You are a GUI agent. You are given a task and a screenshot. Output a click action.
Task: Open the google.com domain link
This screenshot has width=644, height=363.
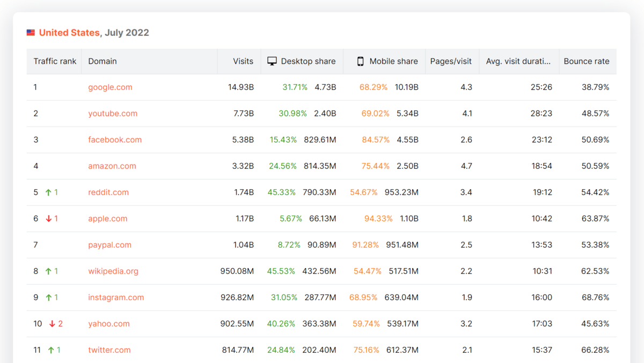pyautogui.click(x=110, y=87)
